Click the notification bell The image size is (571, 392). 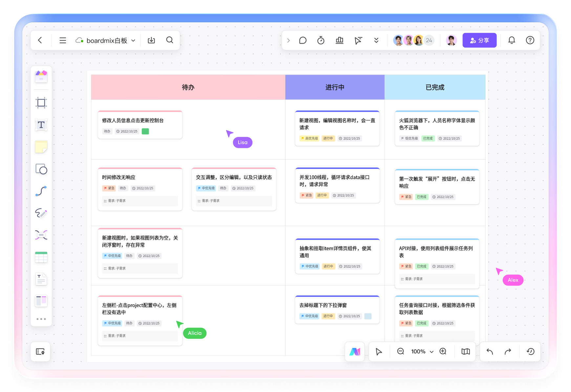point(511,40)
